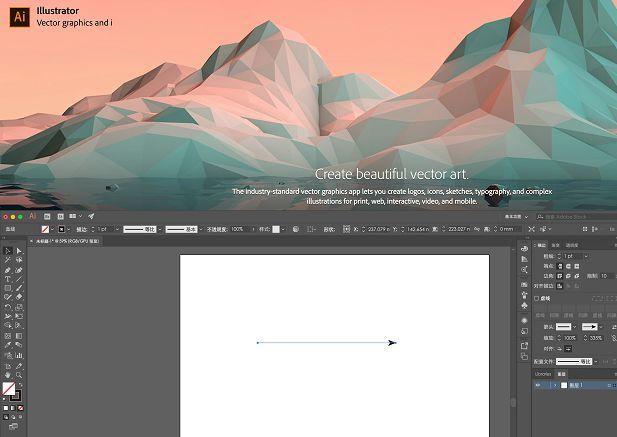Open the Asset Export panel icon

point(524,346)
